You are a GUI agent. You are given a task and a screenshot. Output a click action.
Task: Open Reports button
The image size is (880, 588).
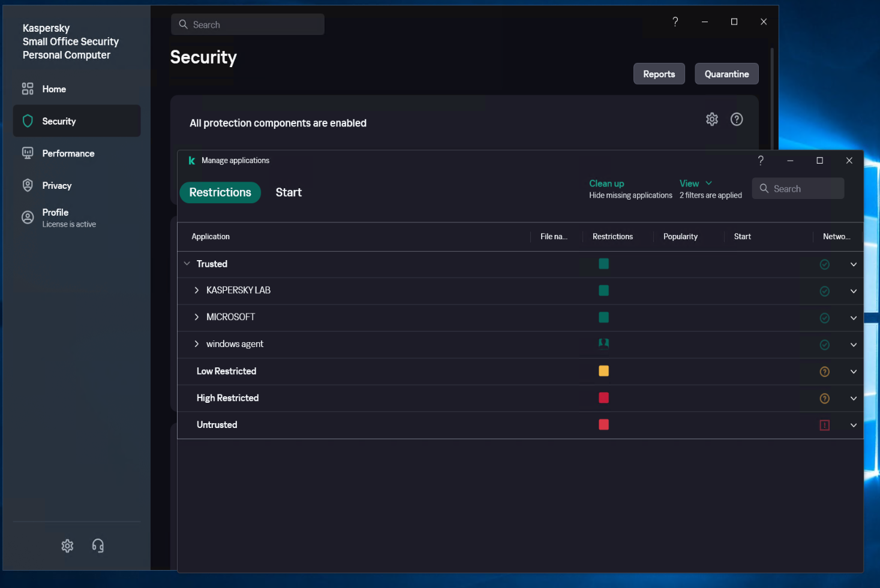pyautogui.click(x=659, y=74)
